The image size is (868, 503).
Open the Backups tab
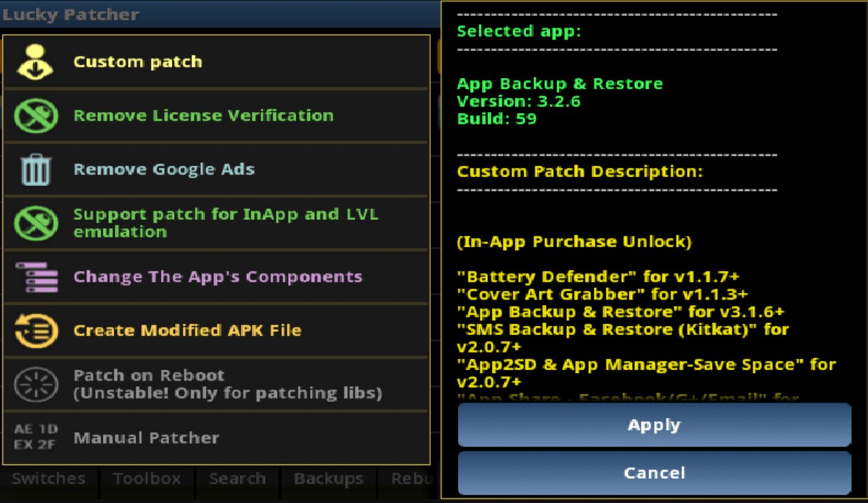(329, 479)
